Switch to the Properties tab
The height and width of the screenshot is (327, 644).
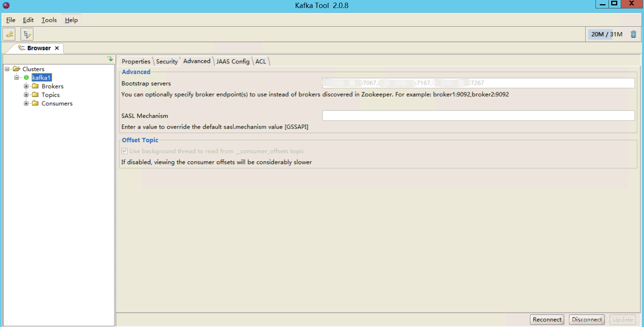[x=136, y=61]
